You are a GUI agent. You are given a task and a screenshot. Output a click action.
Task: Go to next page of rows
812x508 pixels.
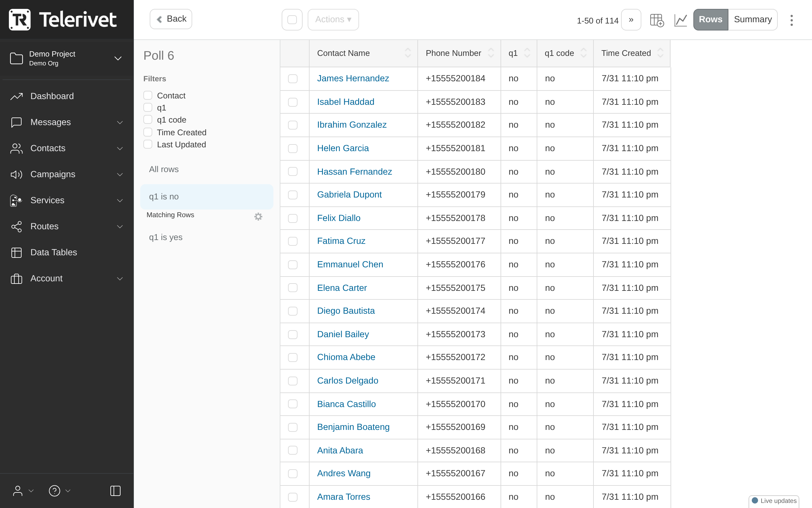coord(631,20)
